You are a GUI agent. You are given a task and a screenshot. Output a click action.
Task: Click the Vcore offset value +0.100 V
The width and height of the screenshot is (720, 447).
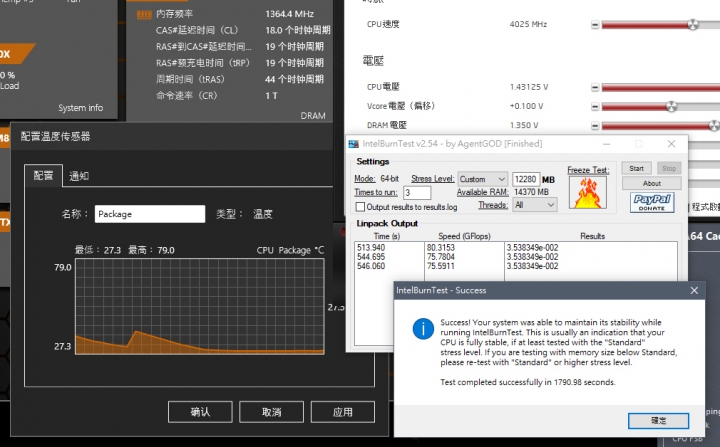coord(526,106)
